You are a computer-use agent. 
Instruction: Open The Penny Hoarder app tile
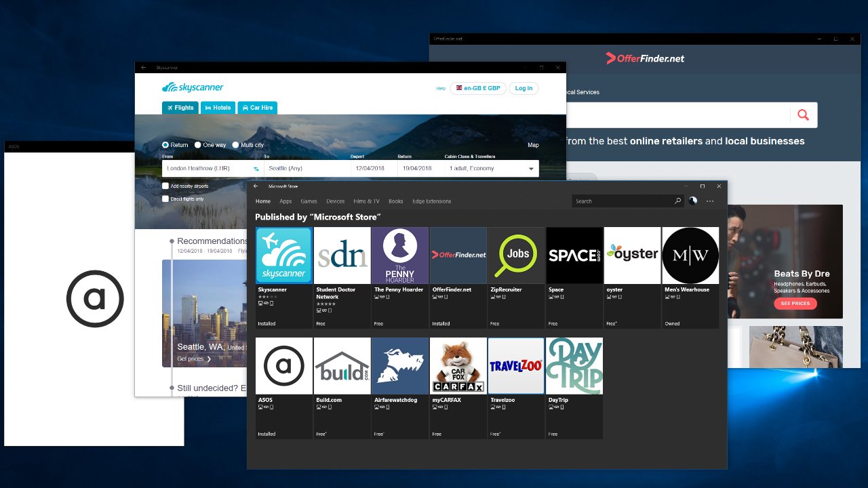(400, 277)
